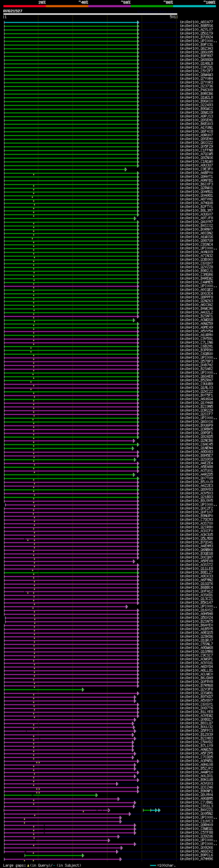This screenshot has height=868, width=219.
Task: Select hit label UniRef100_C8SNC4
Action: [x=196, y=245]
